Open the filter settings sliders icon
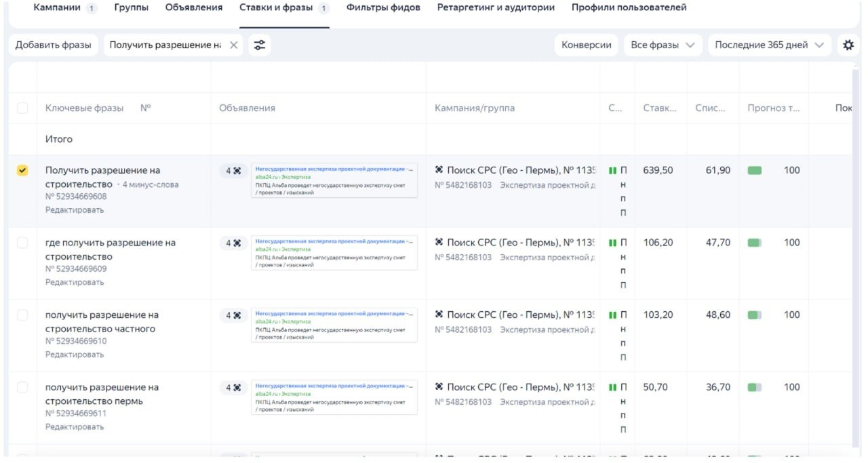Image resolution: width=868 pixels, height=463 pixels. [259, 45]
